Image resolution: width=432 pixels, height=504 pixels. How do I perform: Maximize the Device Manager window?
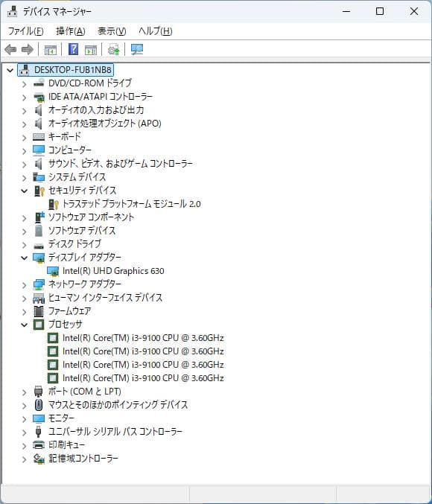click(380, 12)
